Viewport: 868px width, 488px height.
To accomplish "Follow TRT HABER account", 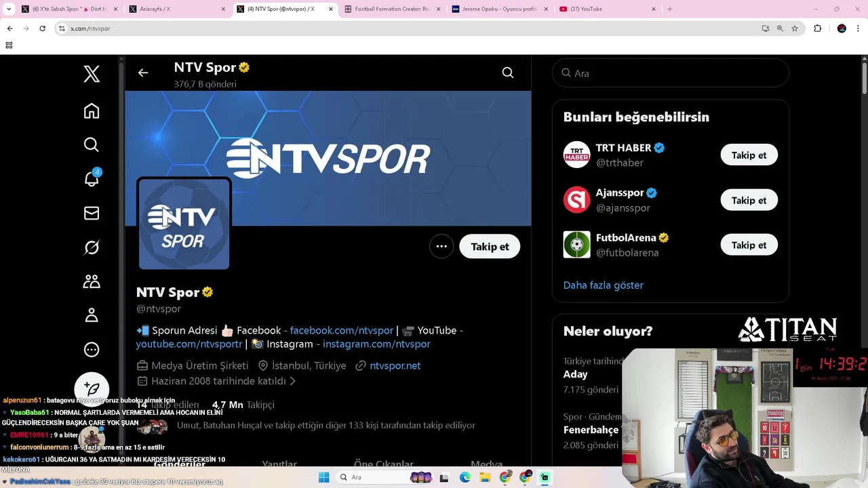I will 749,155.
